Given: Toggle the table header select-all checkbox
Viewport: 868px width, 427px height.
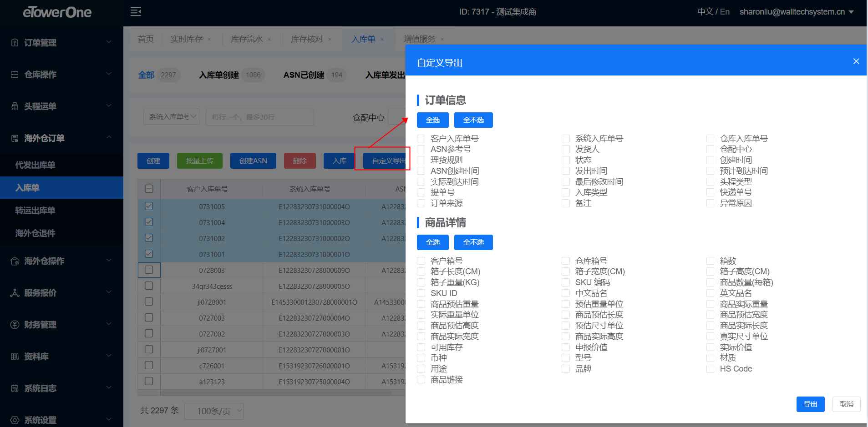Looking at the screenshot, I should pyautogui.click(x=149, y=189).
